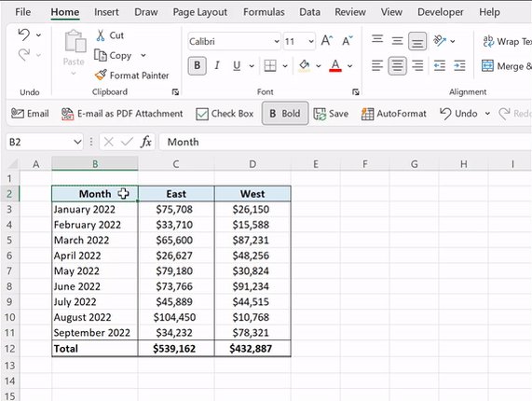This screenshot has height=401, width=532.
Task: Expand the Undo history arrow in ribbon
Action: pos(39,35)
